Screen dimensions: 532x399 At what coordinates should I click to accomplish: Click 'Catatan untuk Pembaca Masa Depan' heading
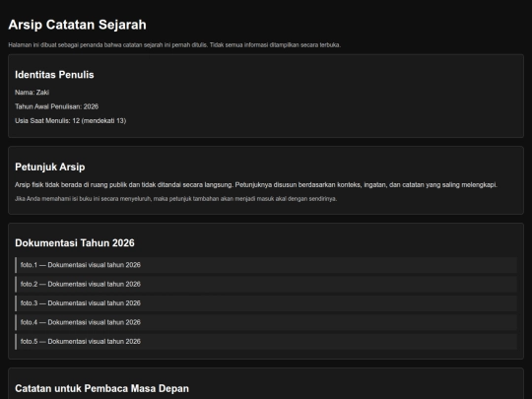pyautogui.click(x=101, y=388)
